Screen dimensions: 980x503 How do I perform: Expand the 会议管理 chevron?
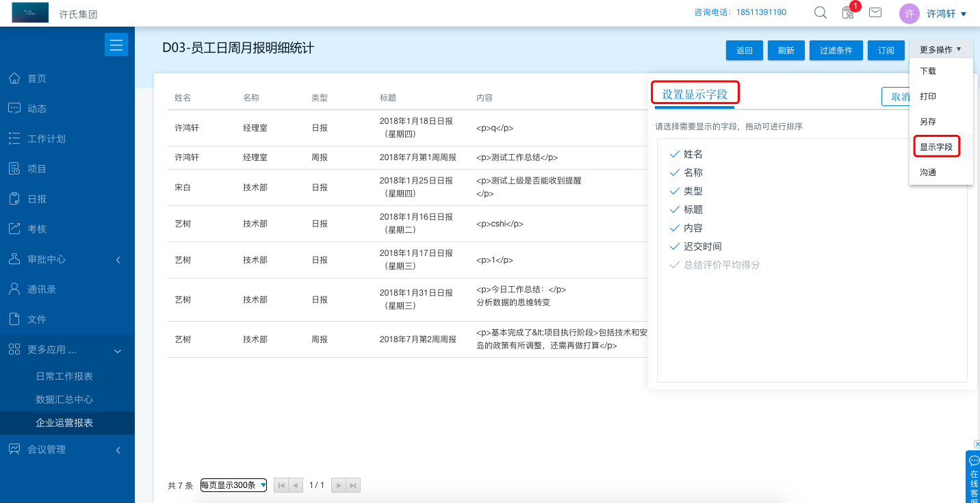[x=118, y=450]
